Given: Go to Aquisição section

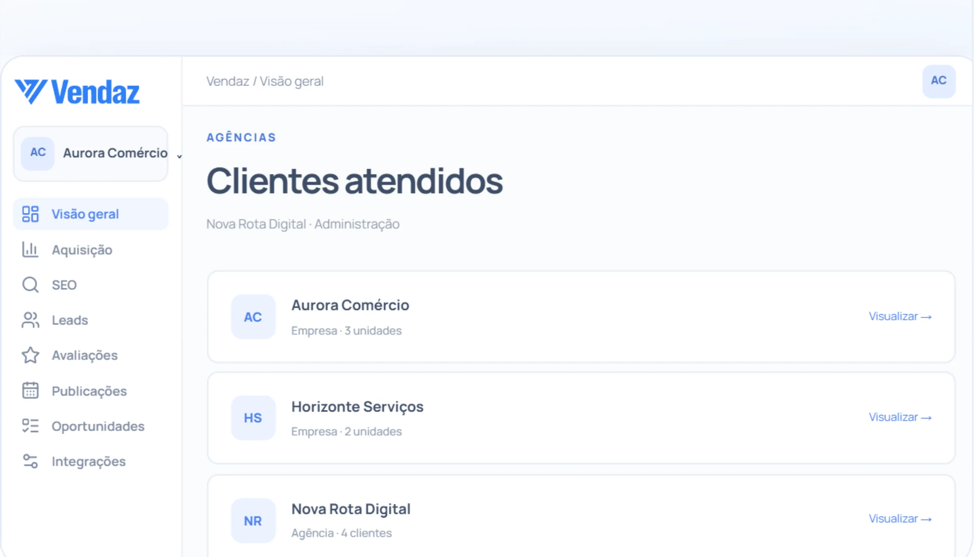Looking at the screenshot, I should pyautogui.click(x=91, y=250).
